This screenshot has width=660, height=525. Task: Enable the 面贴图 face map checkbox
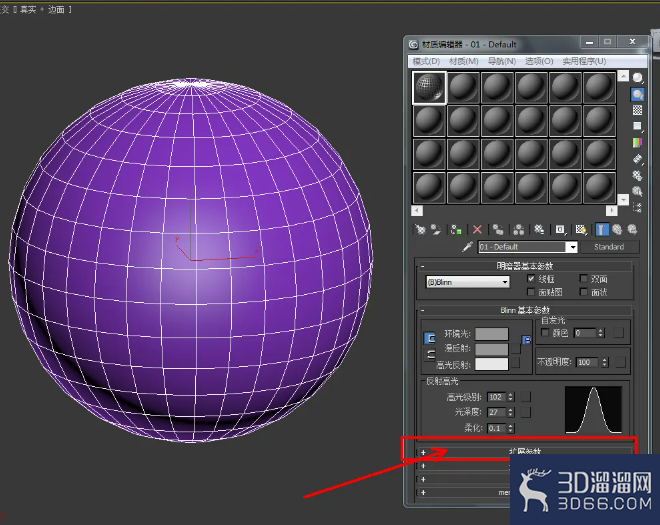coord(531,291)
